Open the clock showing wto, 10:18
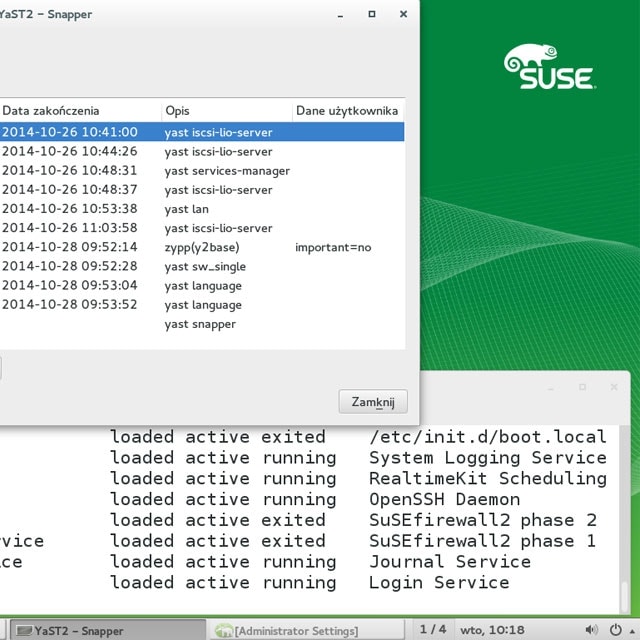 pos(492,630)
